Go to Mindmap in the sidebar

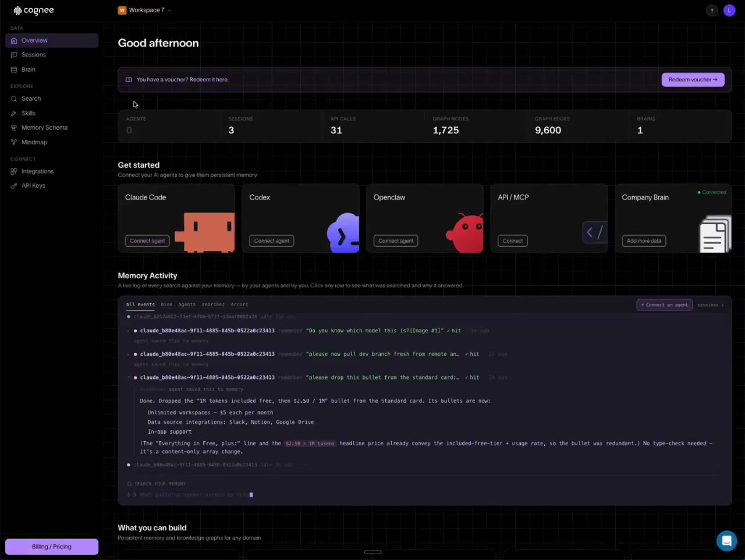52,142
